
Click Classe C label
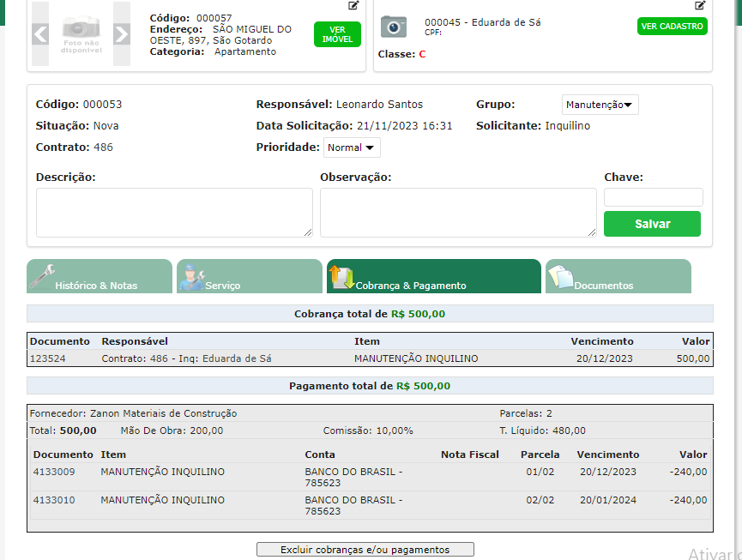401,54
